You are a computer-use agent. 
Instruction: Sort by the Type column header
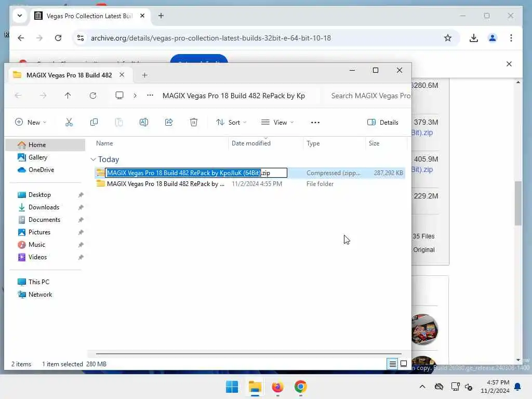[334, 143]
